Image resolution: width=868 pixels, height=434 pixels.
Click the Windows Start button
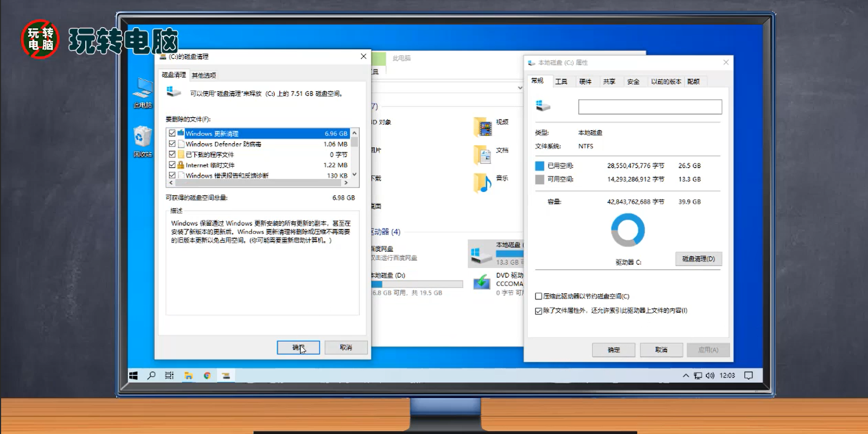(x=133, y=375)
